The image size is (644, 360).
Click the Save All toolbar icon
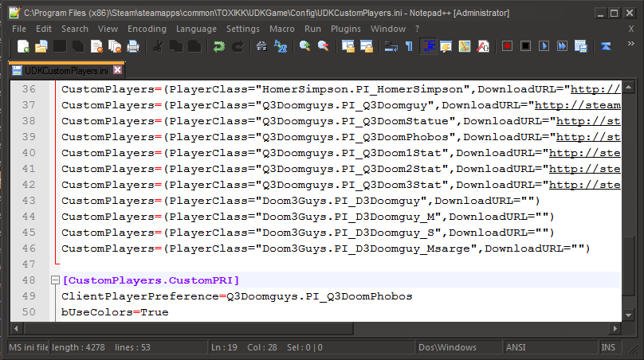[78, 46]
